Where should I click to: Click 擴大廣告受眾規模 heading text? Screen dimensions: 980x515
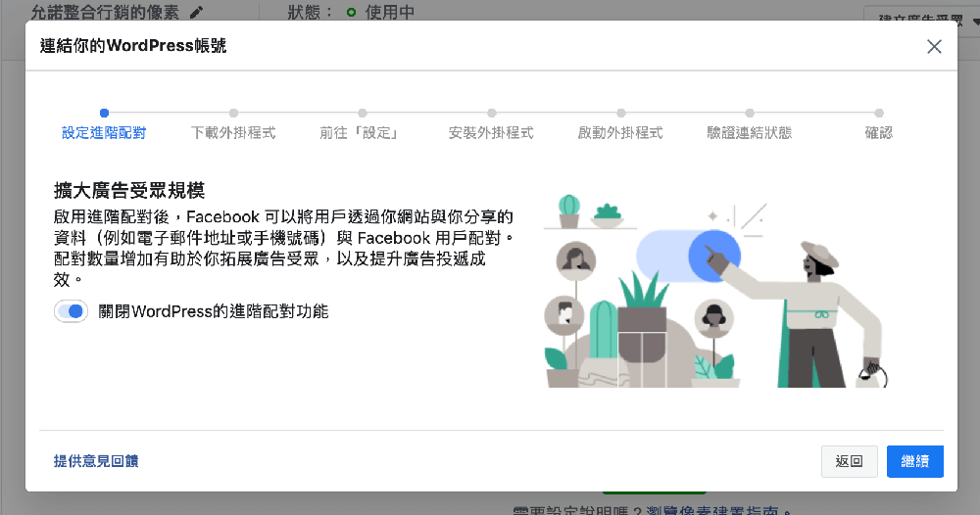[129, 190]
